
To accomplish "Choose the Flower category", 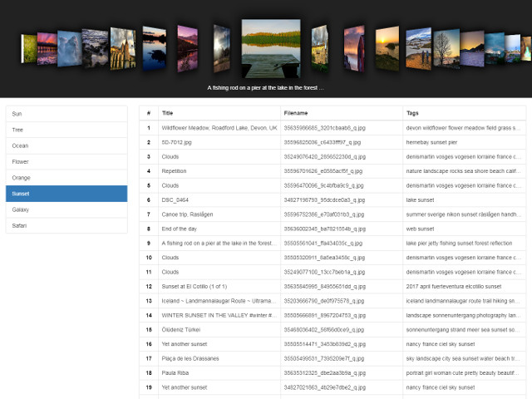I will tap(66, 161).
